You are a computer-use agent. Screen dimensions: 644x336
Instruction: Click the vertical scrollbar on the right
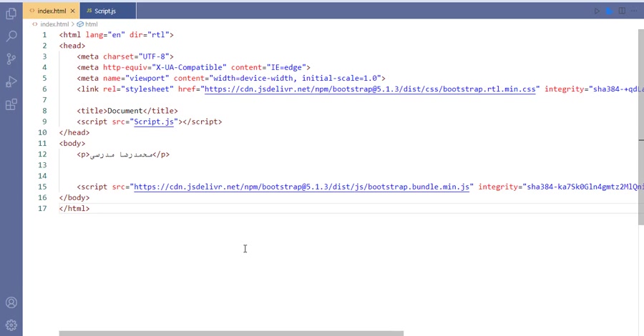tap(641, 127)
